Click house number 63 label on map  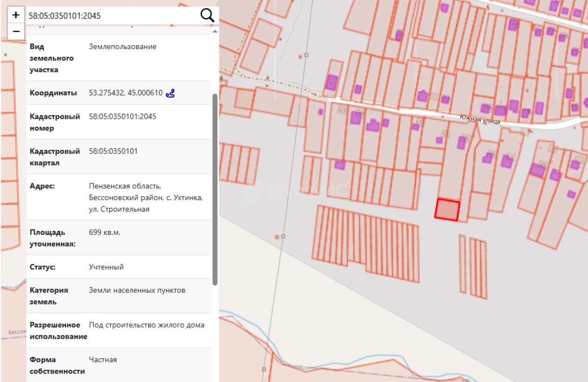(x=342, y=111)
